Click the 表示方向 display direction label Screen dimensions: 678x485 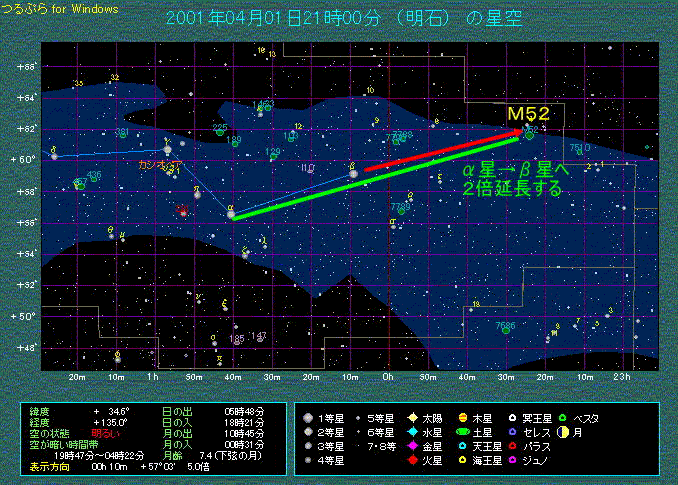coord(50,465)
